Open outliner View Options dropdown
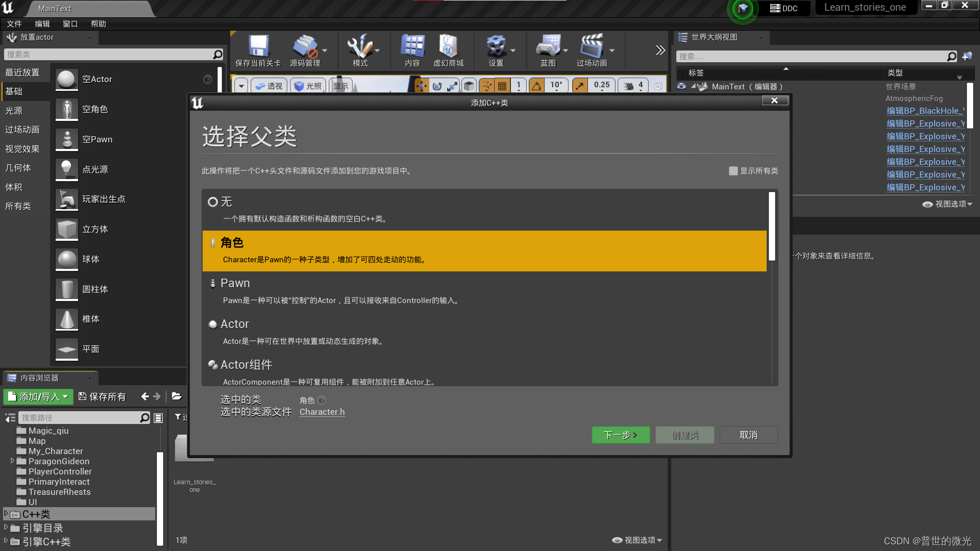980x551 pixels. click(x=947, y=204)
